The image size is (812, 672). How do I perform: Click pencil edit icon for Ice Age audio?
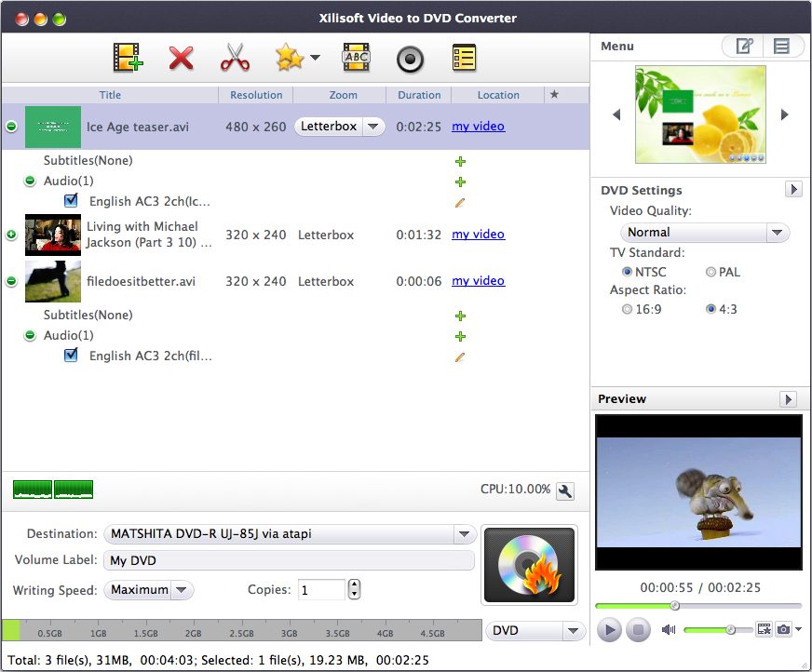460,202
